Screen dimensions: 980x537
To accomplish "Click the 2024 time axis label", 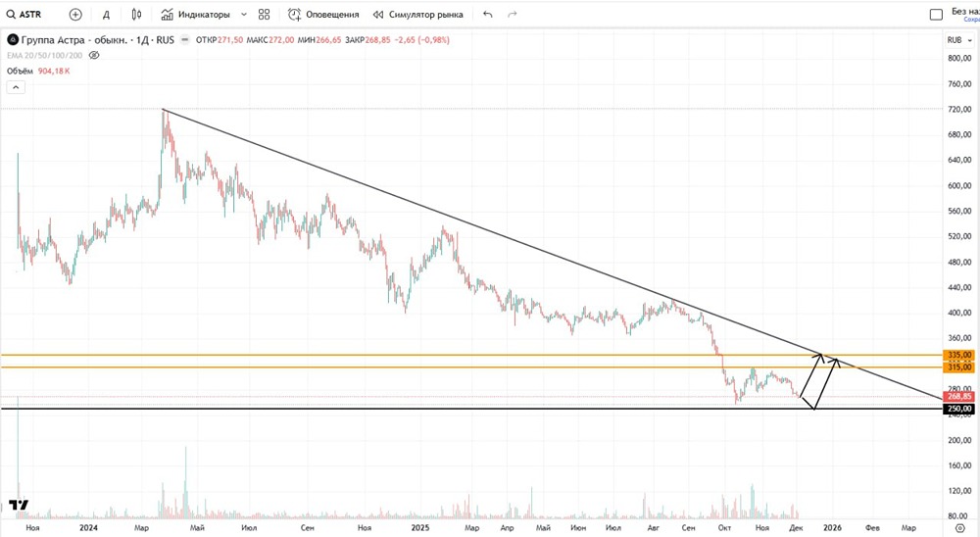I will tap(89, 528).
